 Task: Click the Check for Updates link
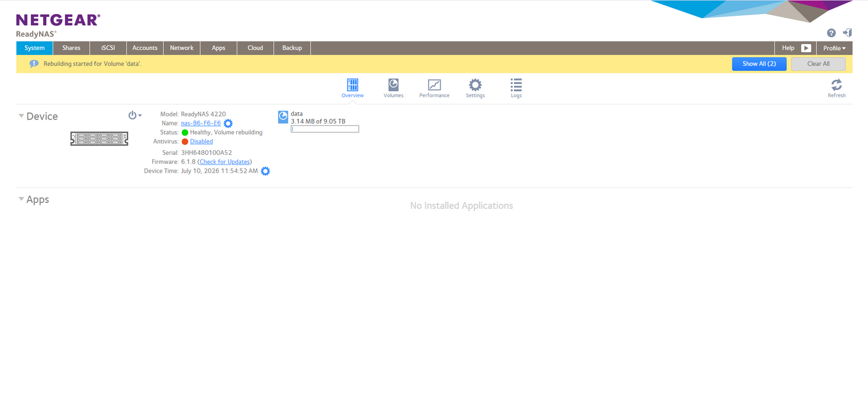[x=224, y=161]
